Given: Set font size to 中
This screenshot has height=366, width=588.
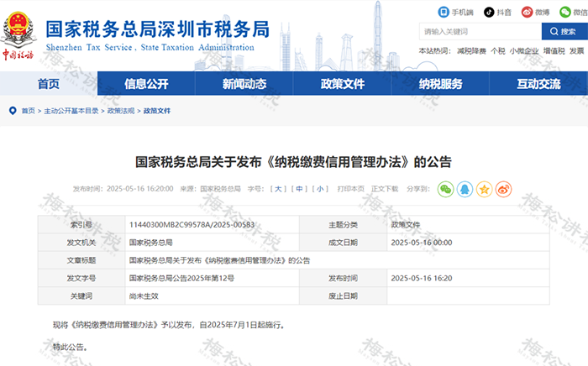Looking at the screenshot, I should (299, 189).
